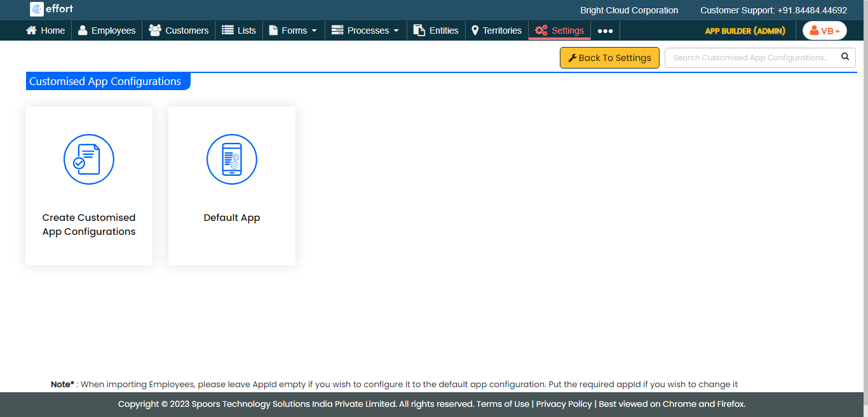Viewport: 868px width, 417px height.
Task: Click the Effort logo icon
Action: pyautogui.click(x=37, y=10)
